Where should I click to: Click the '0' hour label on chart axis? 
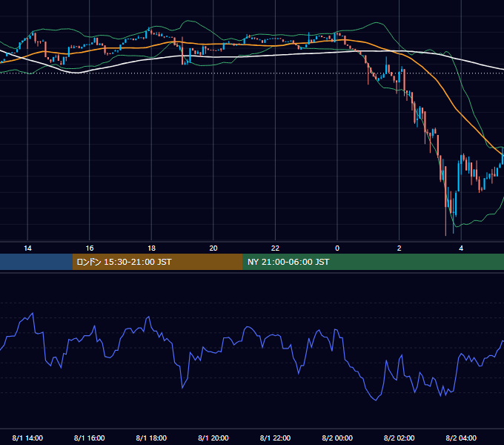point(337,248)
